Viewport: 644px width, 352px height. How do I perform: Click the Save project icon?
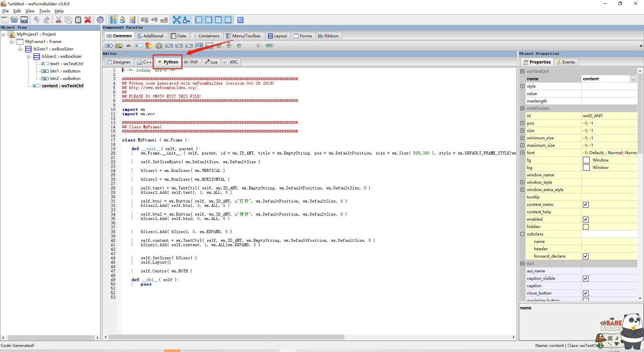(24, 20)
